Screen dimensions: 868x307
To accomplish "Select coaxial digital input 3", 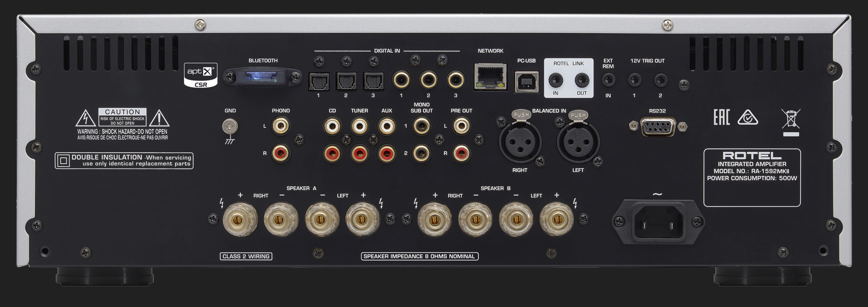I will [x=455, y=80].
